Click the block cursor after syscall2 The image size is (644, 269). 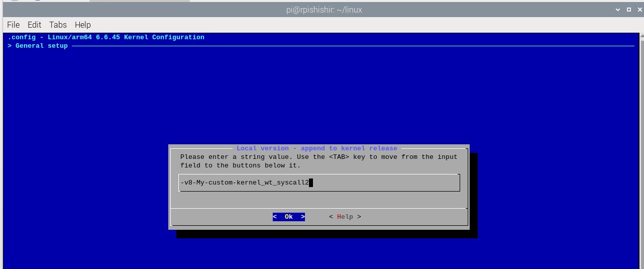[311, 183]
